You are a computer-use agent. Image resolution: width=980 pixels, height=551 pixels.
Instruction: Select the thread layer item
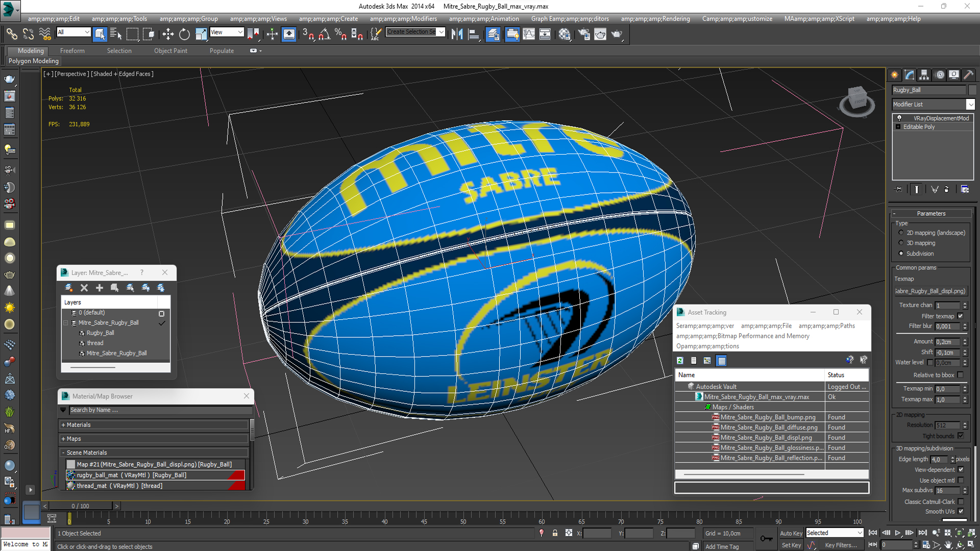pos(95,343)
